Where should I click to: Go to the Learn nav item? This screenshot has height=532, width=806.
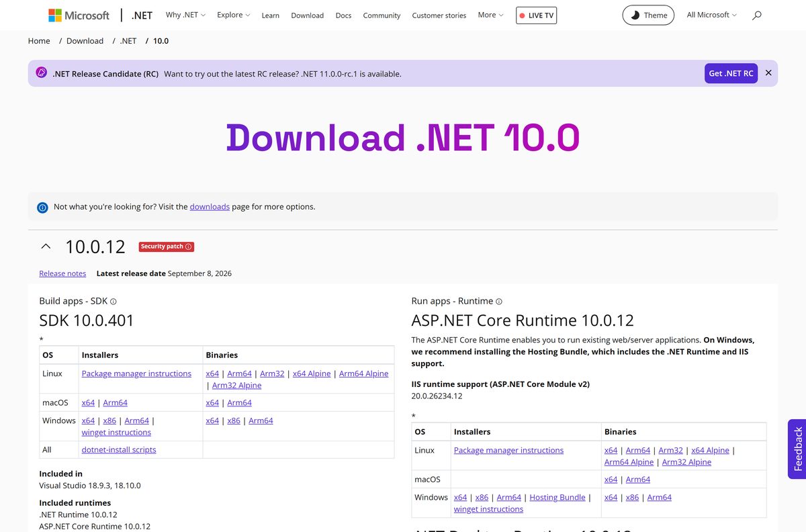click(x=271, y=15)
